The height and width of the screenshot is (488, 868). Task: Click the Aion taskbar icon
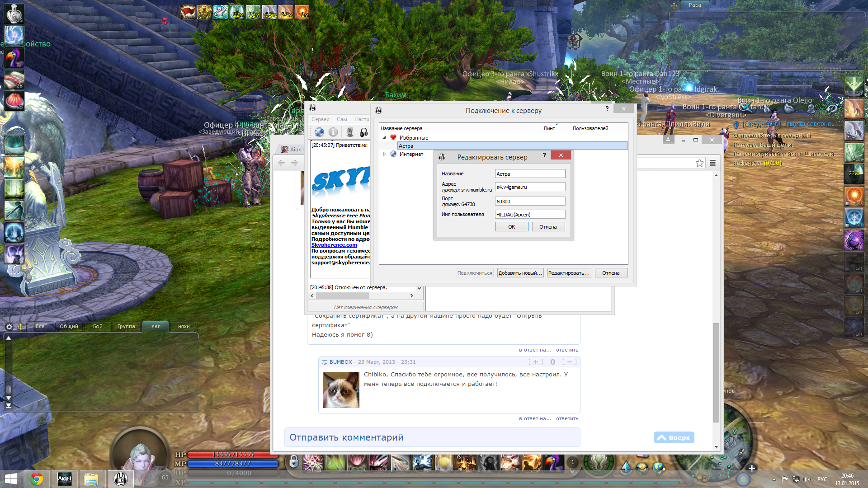click(x=64, y=479)
